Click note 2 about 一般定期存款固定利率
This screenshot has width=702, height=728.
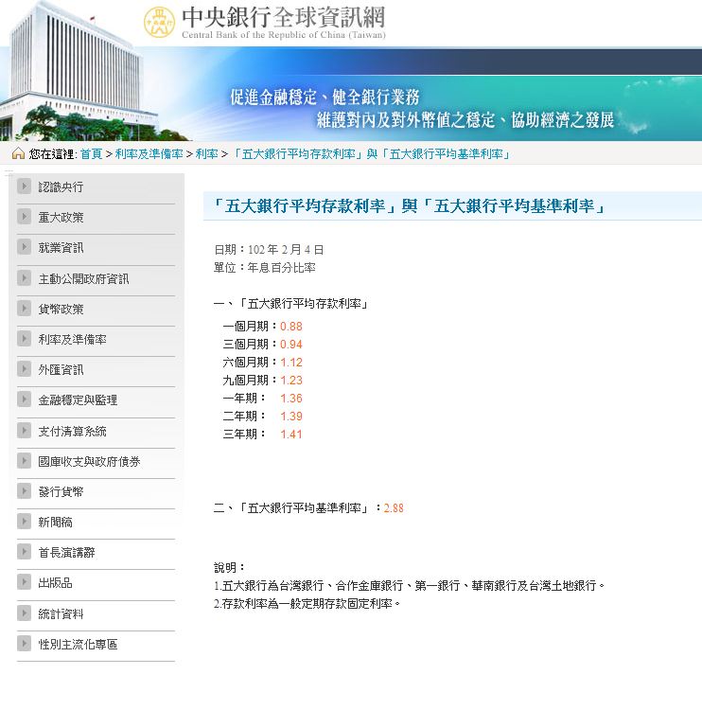click(307, 604)
